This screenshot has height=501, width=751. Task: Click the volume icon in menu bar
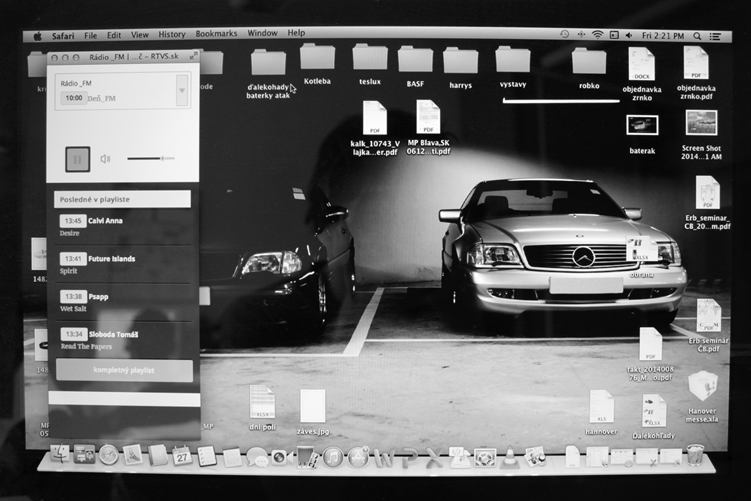[x=629, y=35]
